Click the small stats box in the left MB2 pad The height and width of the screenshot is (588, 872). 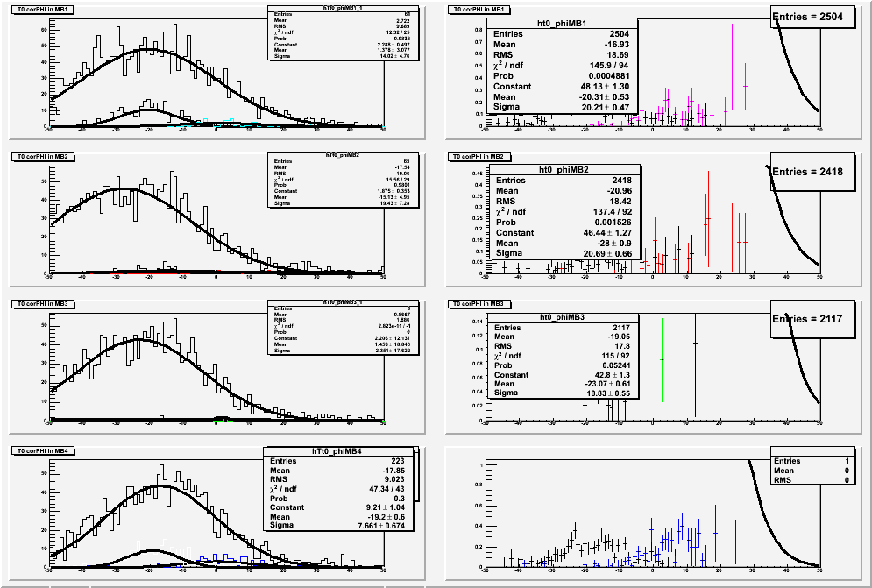coord(344,180)
